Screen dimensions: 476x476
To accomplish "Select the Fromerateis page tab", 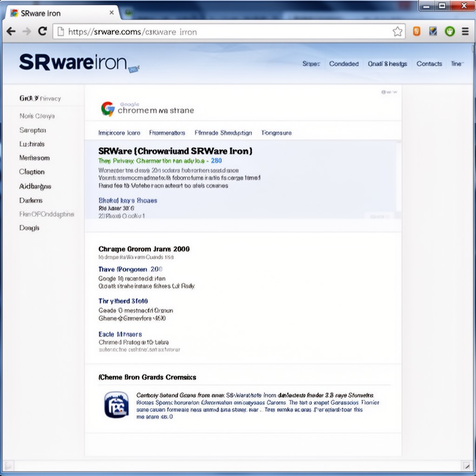I will tap(167, 133).
